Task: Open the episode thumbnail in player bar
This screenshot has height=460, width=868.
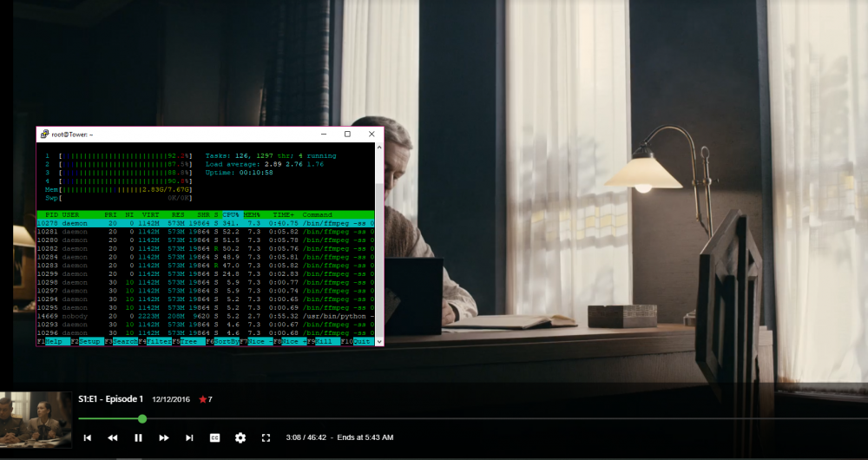Action: click(36, 419)
